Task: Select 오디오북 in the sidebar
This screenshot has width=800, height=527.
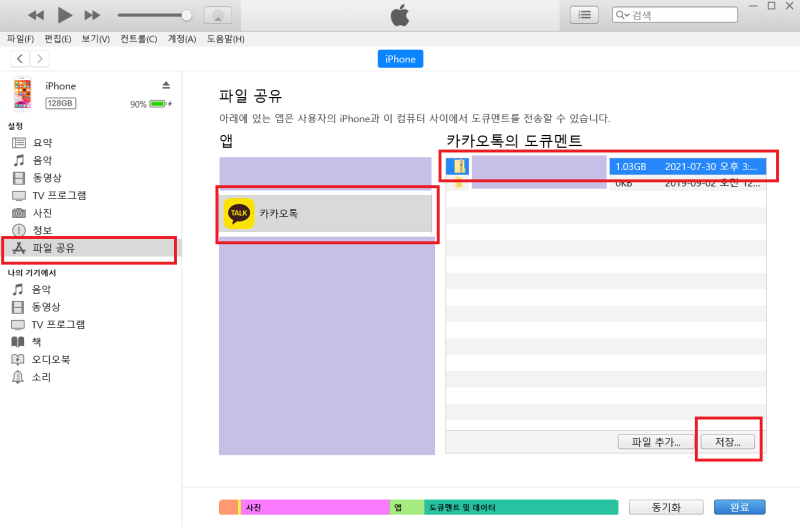Action: [x=51, y=359]
